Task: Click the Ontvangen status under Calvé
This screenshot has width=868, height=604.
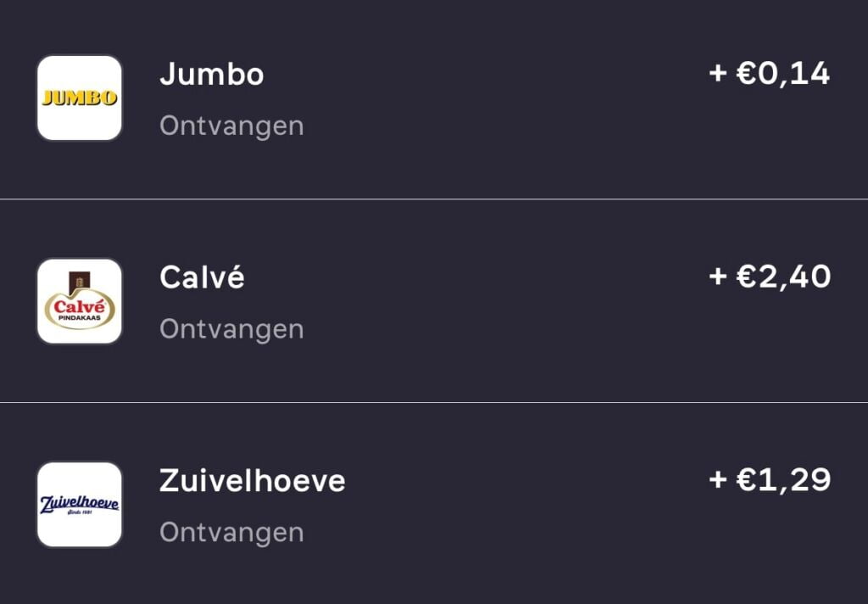Action: [x=231, y=329]
